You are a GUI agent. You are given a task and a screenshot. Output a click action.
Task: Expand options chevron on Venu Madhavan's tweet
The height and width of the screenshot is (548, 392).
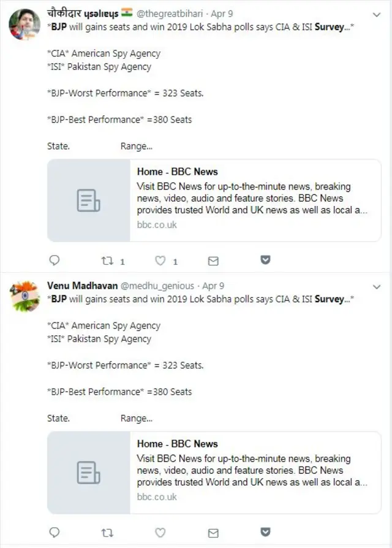click(x=377, y=287)
